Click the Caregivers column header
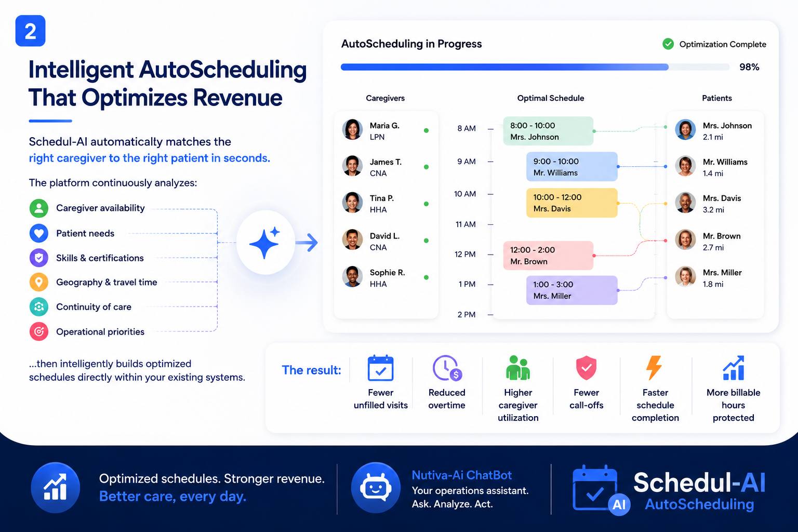The image size is (798, 532). coord(385,98)
